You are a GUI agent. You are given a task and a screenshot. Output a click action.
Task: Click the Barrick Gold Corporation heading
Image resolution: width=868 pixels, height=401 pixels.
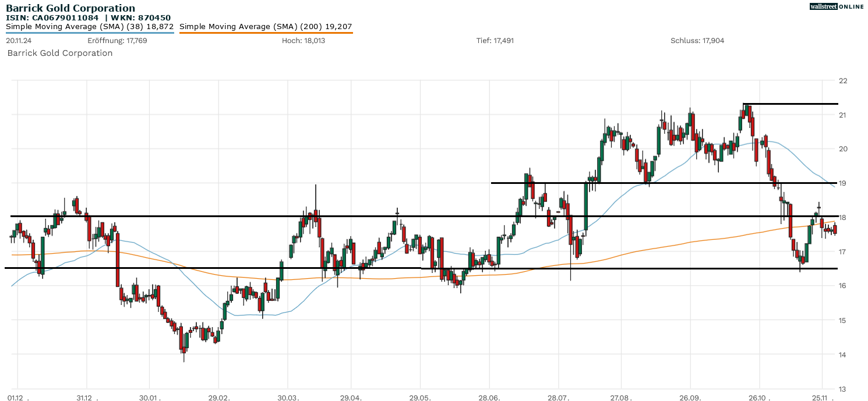click(70, 8)
